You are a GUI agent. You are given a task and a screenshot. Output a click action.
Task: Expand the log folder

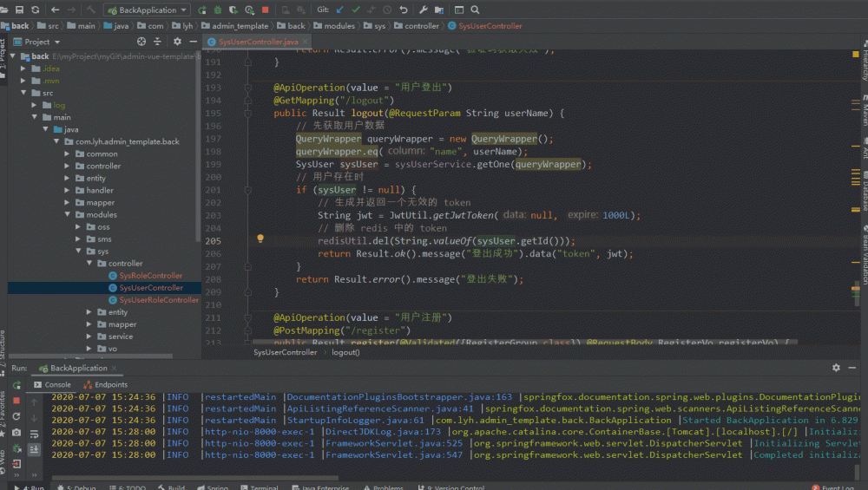pyautogui.click(x=35, y=105)
